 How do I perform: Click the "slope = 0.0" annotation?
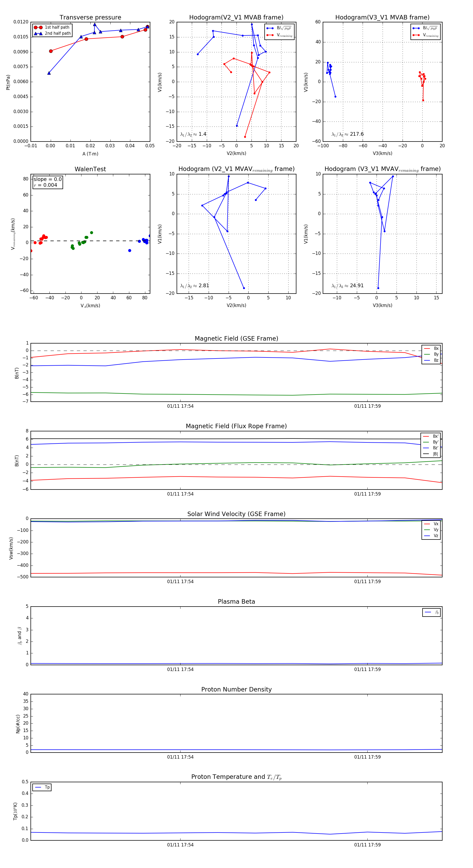click(48, 179)
